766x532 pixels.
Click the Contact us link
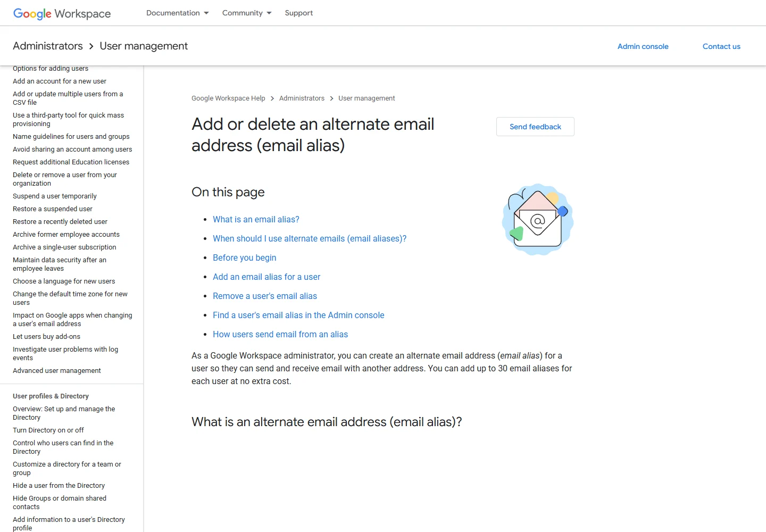pyautogui.click(x=721, y=46)
